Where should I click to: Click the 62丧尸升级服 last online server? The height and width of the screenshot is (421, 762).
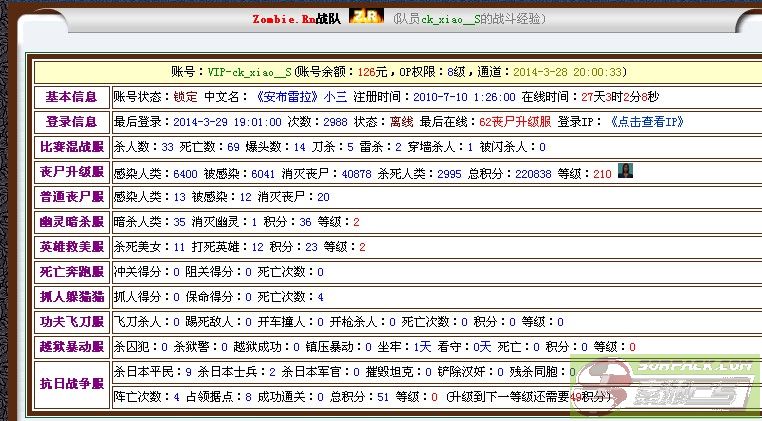tap(516, 122)
